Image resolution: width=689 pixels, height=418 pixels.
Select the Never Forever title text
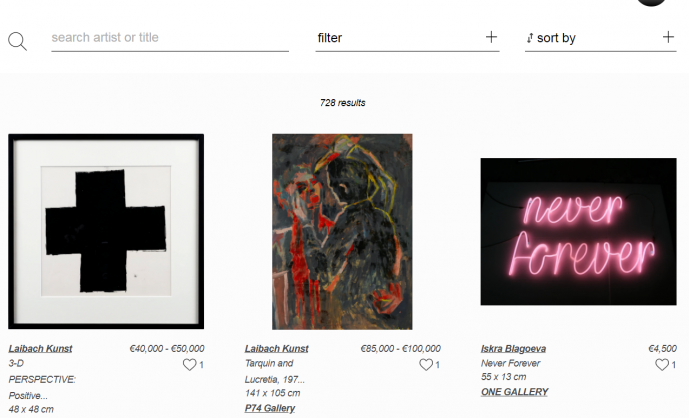(x=511, y=363)
